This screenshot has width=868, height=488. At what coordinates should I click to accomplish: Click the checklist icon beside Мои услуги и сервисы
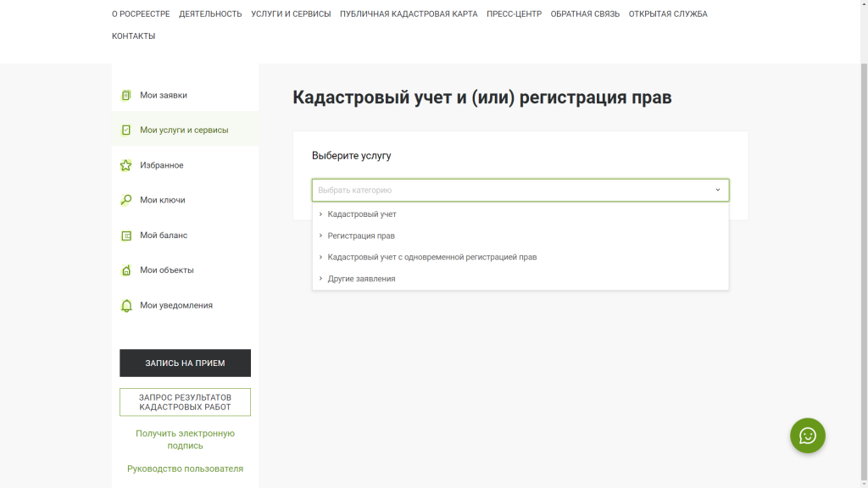click(126, 130)
